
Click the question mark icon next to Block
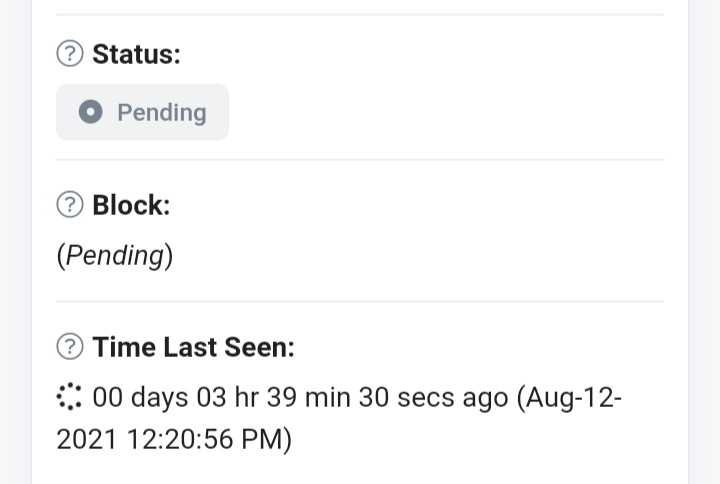coord(70,204)
